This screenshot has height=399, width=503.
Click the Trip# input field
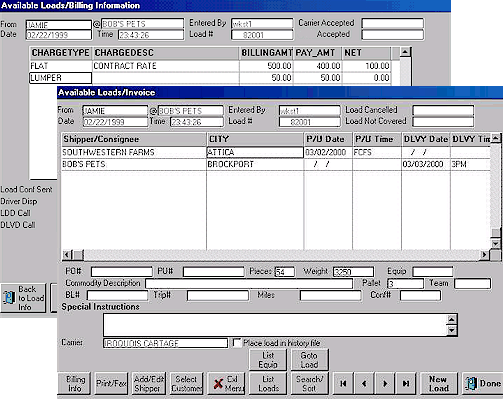pos(218,295)
